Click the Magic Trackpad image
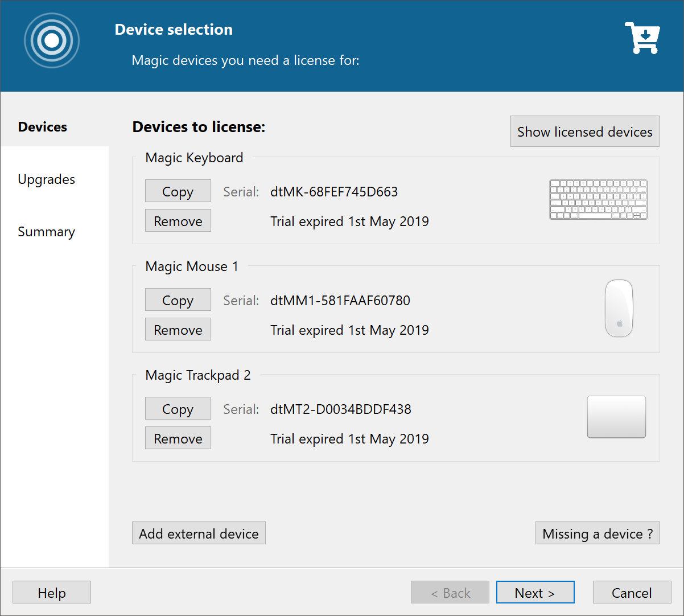Viewport: 684px width, 616px height. [616, 416]
